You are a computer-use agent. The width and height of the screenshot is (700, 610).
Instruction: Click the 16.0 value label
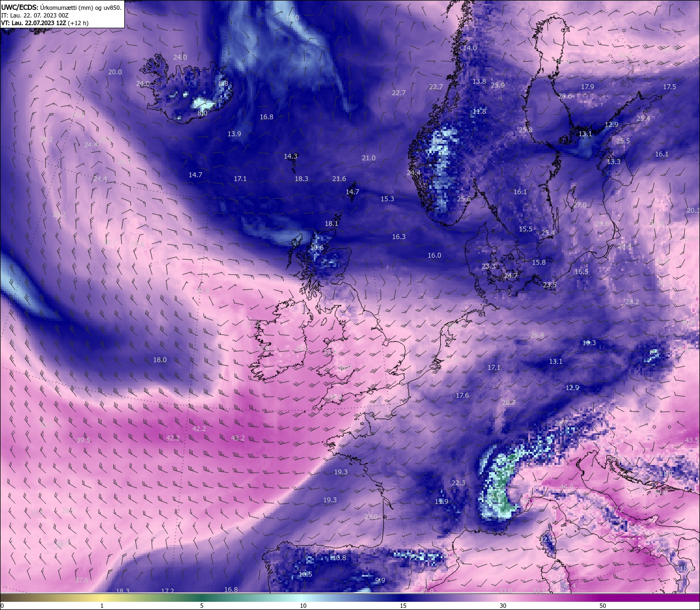(x=434, y=255)
